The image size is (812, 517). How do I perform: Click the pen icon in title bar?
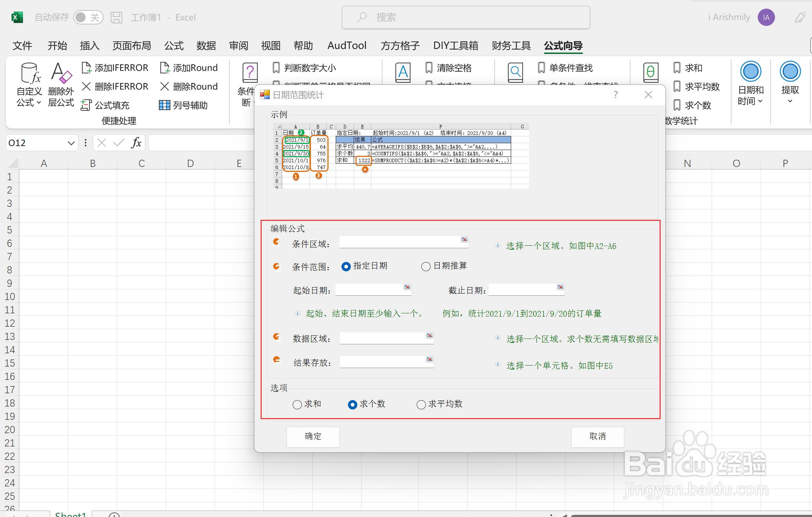click(x=800, y=17)
